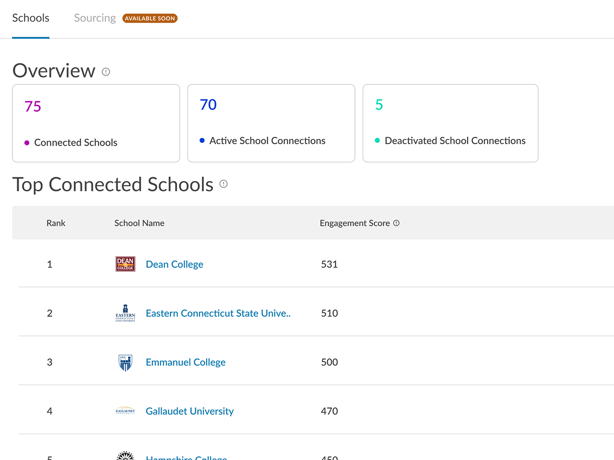Click the School Name column header

point(139,223)
